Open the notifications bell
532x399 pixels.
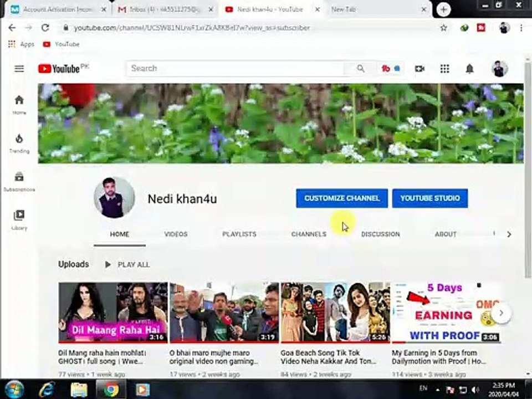tap(469, 69)
